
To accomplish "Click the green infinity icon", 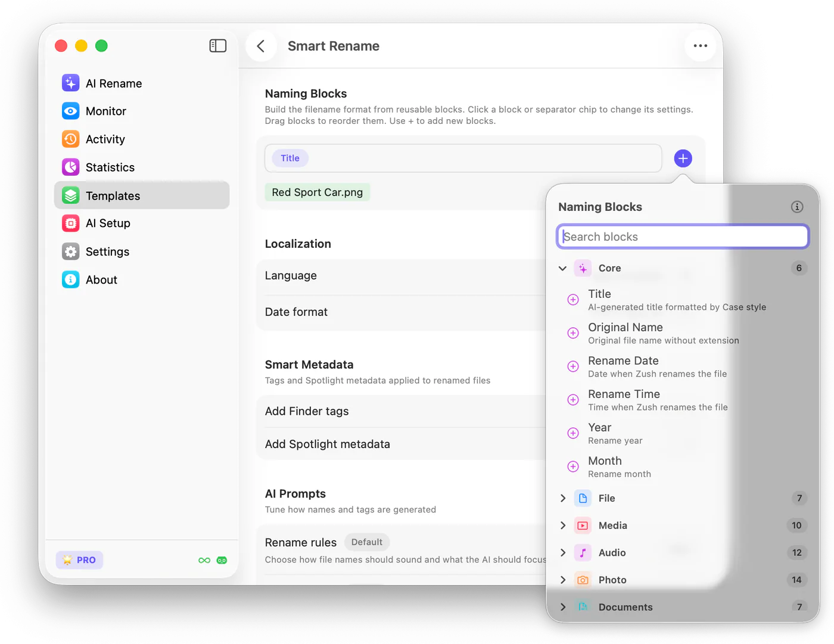I will coord(204,561).
